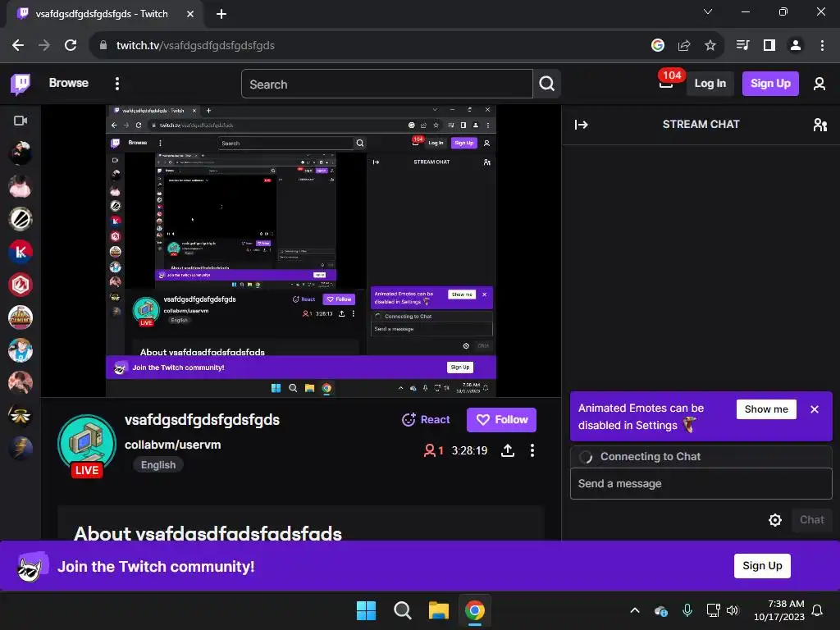This screenshot has height=630, width=840.
Task: Open Windows taskbar Search
Action: pos(402,610)
